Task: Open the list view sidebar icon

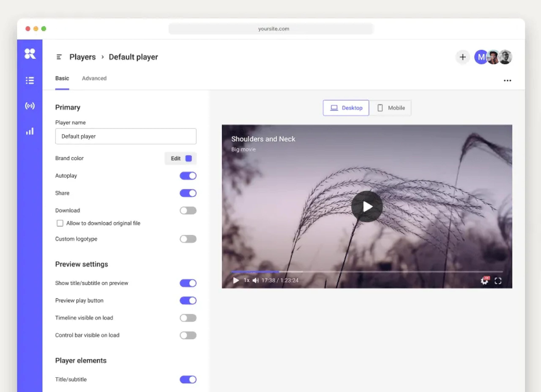Action: point(30,80)
